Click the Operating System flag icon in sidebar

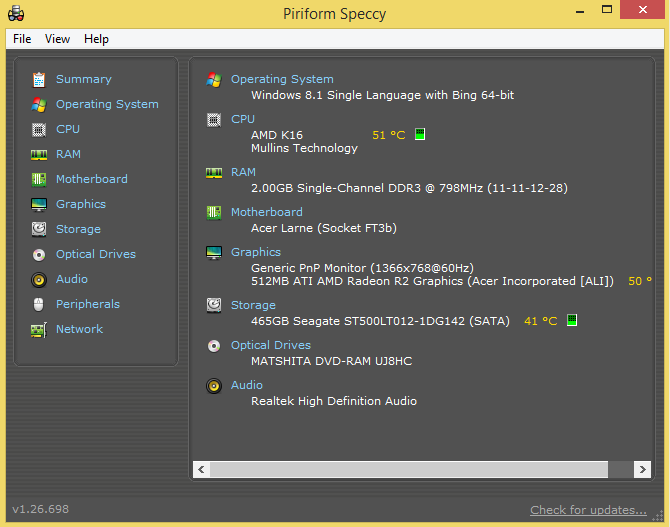[x=39, y=104]
